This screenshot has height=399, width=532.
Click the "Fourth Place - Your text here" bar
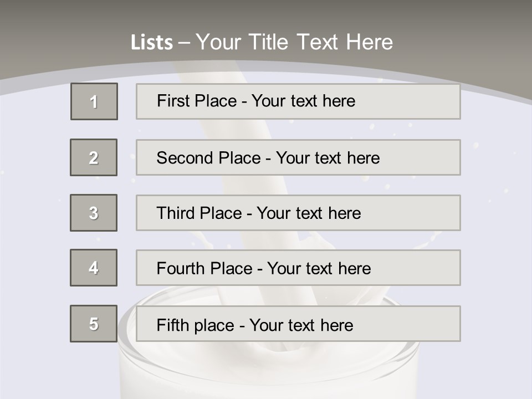coord(298,268)
